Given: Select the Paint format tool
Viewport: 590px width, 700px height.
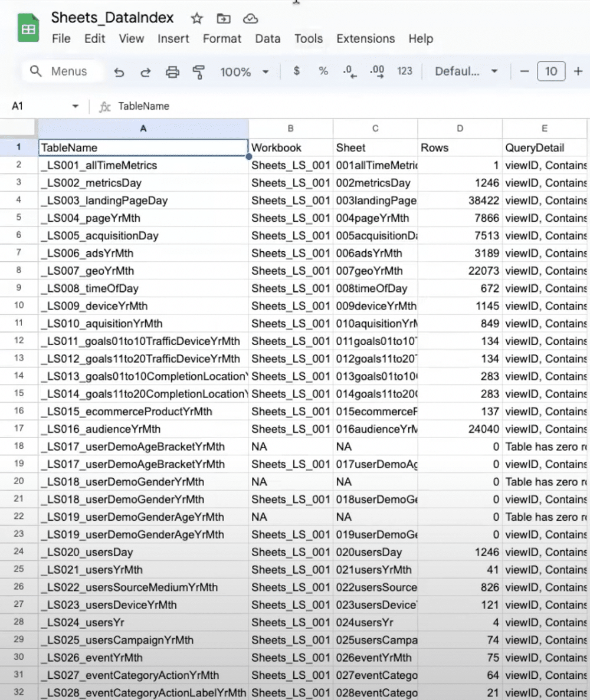Looking at the screenshot, I should 199,71.
